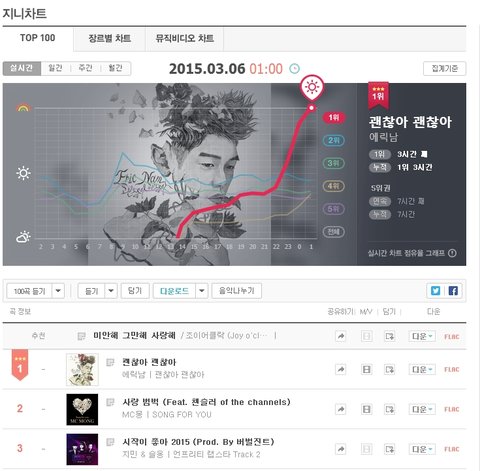Open the 뮤직비디오 차트 tab
Screen dimensions: 480x471
click(x=184, y=38)
